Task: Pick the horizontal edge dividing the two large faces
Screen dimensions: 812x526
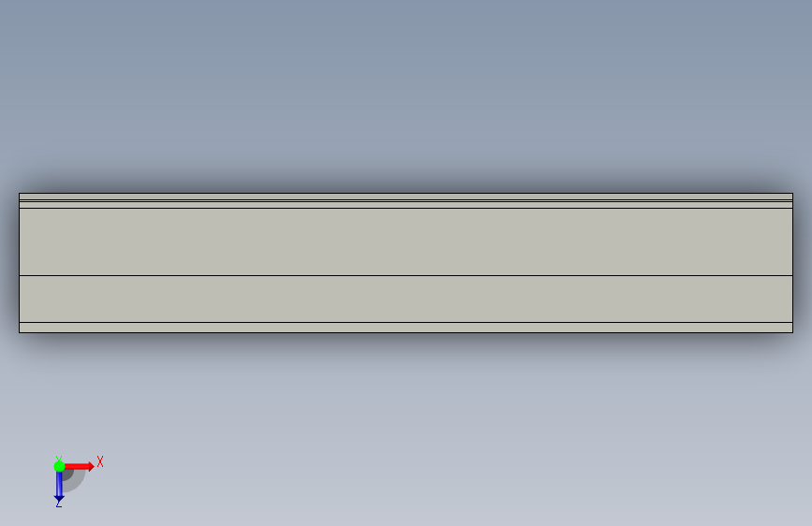Action: [x=406, y=275]
